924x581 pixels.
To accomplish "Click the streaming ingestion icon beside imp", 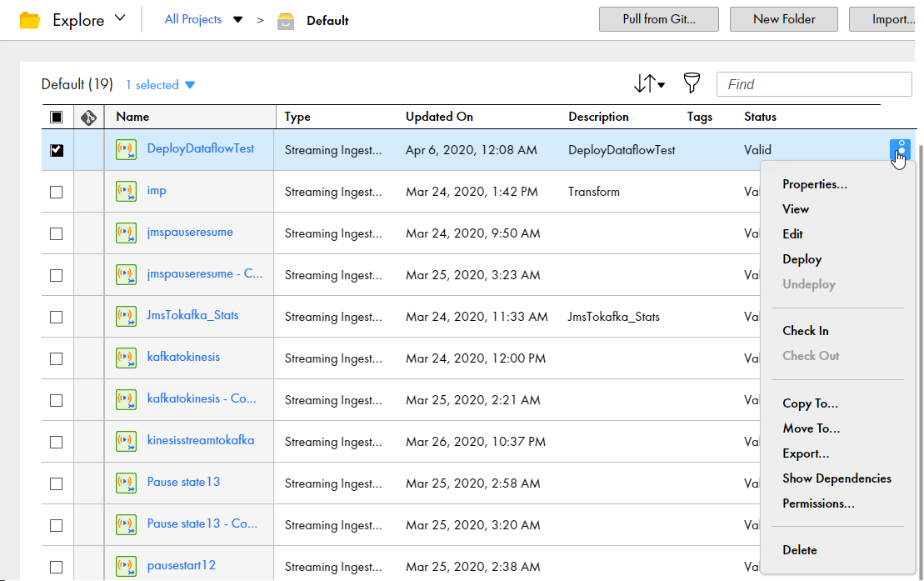I will [x=126, y=191].
